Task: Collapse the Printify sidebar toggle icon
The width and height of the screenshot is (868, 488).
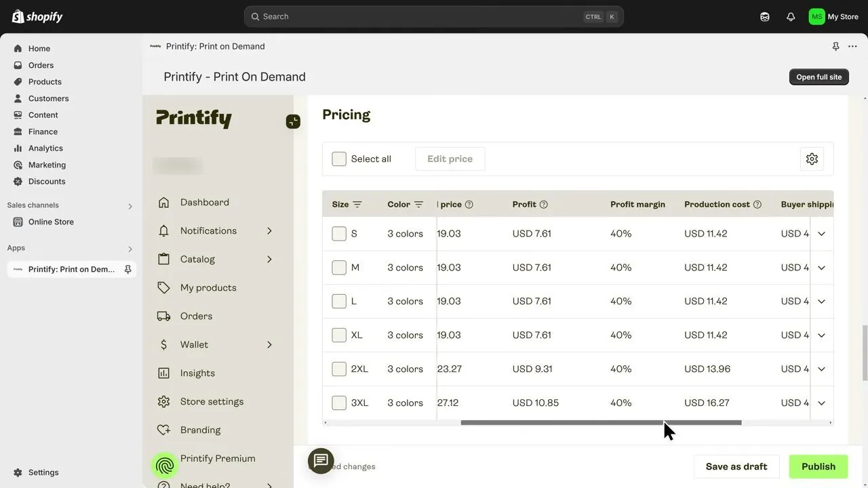Action: (x=293, y=121)
